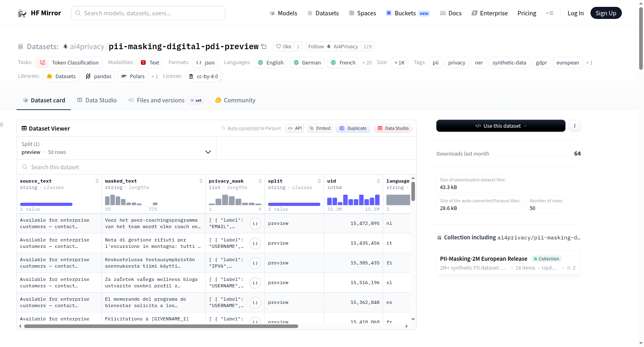Viewport: 644px width, 347px height.
Task: Show one more library
Action: coord(155,76)
